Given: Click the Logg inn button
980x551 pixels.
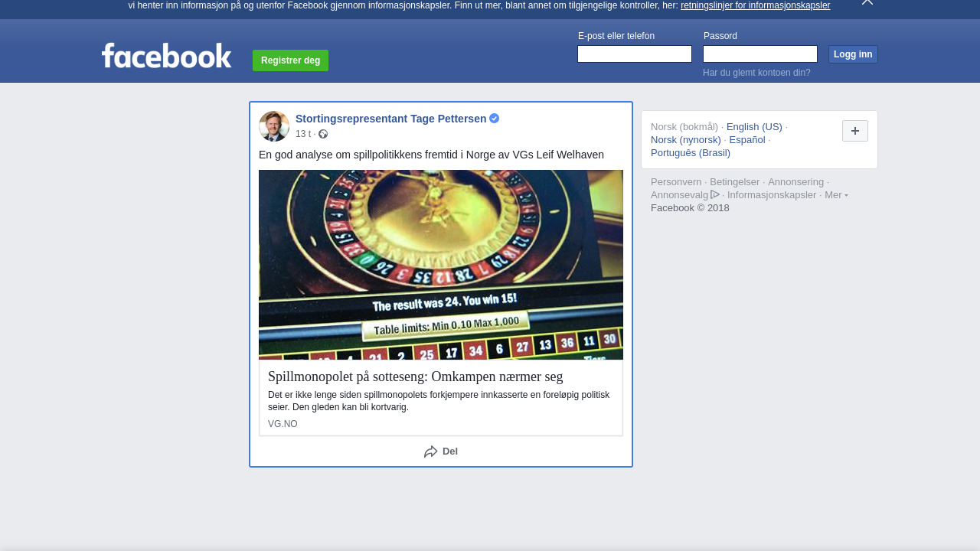Looking at the screenshot, I should pyautogui.click(x=853, y=54).
